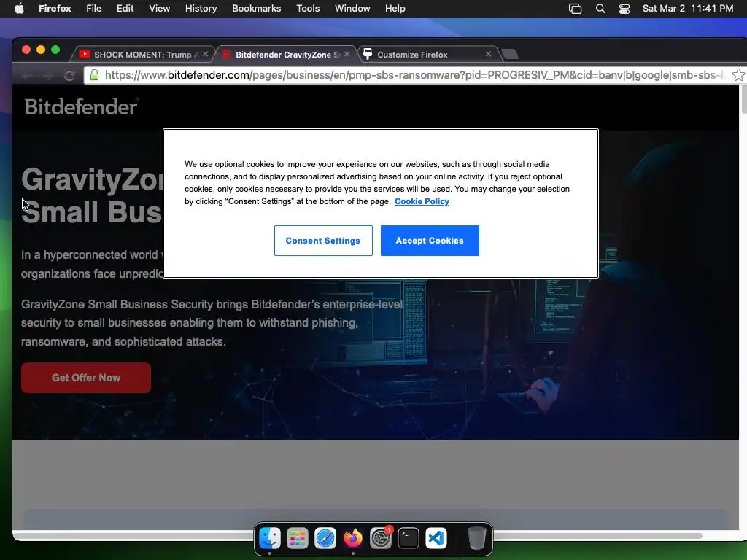Click the YouTube favicon on the first tab
Screen dimensions: 747x560
[x=85, y=54]
